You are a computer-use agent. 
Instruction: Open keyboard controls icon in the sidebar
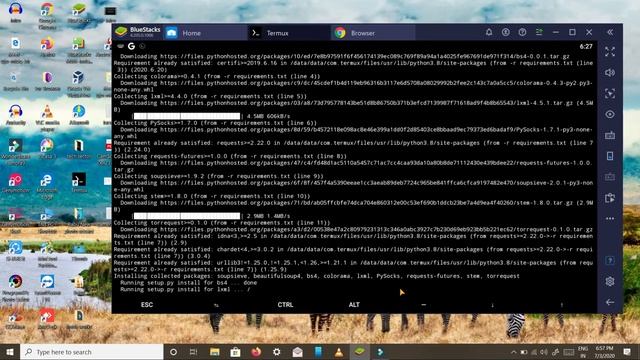[610, 135]
